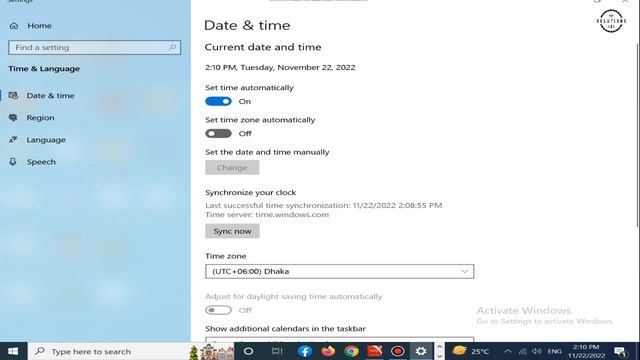The image size is (640, 360).
Task: Launch Facebook from the taskbar
Action: coord(304,351)
